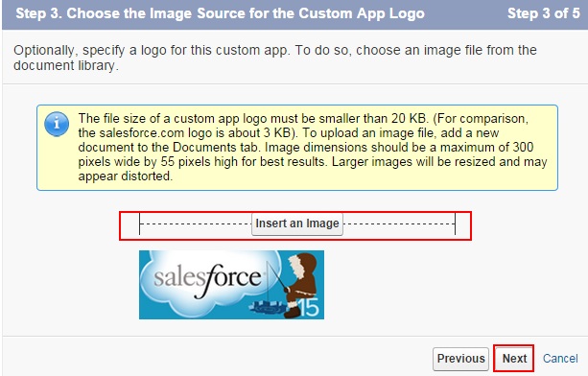Go to the Next wizard step
588x376 pixels.
point(514,359)
